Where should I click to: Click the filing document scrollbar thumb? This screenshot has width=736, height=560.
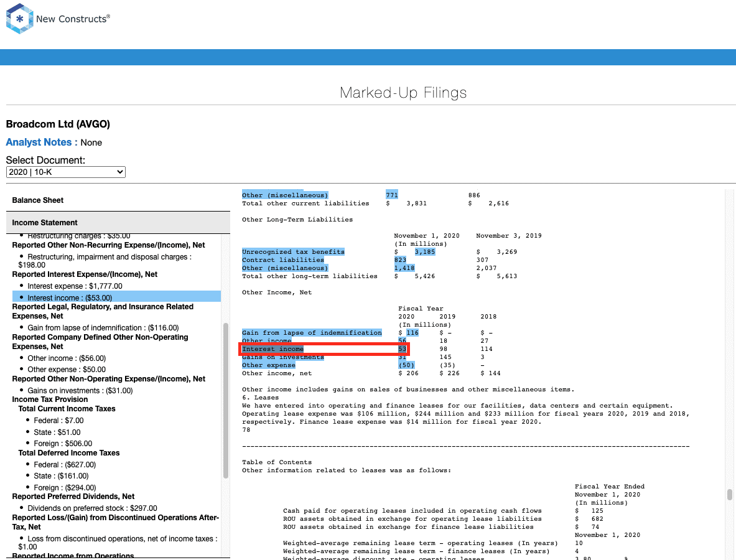tap(729, 495)
